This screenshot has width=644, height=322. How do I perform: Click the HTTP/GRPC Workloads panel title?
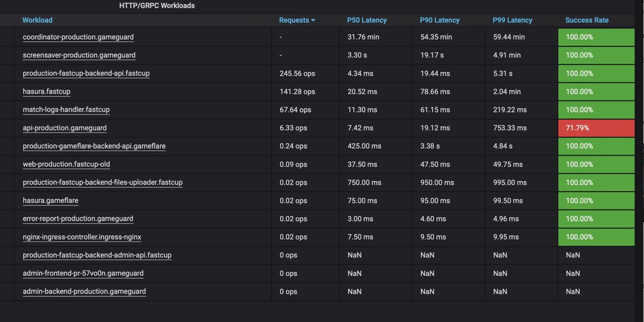point(157,6)
